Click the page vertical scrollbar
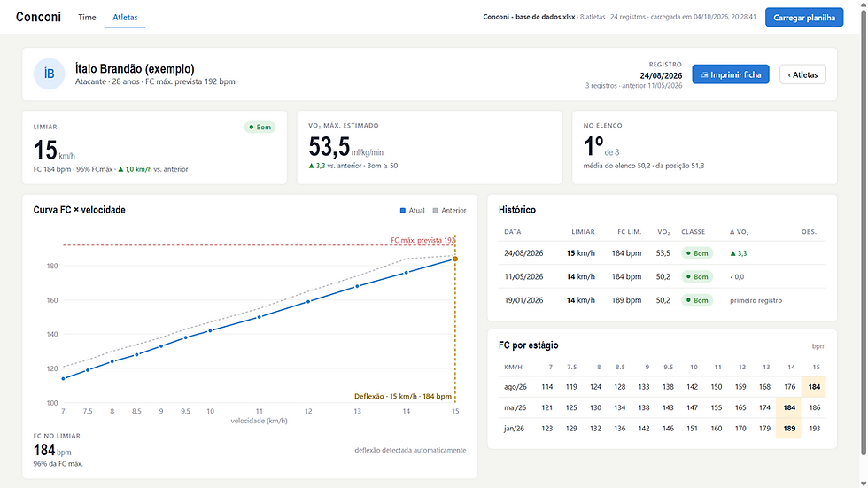 (863, 232)
